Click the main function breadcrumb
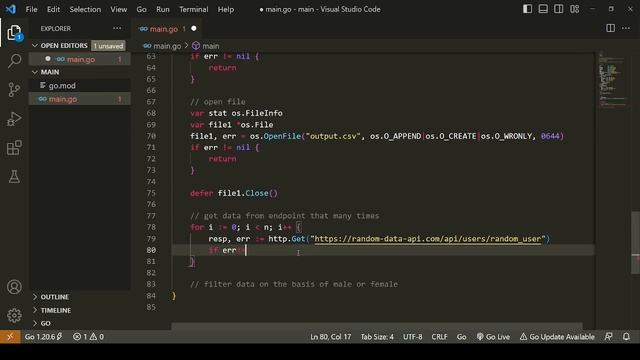Viewport: 640px width, 360px height. point(206,46)
